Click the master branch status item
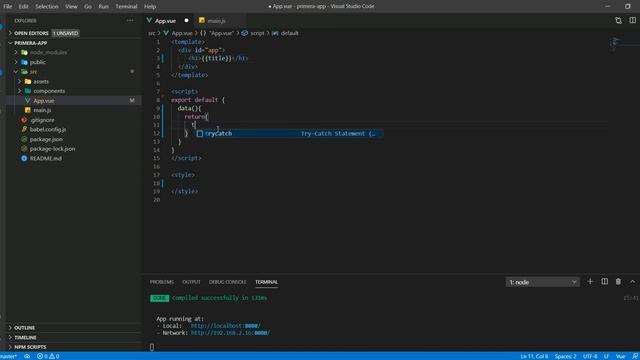The width and height of the screenshot is (640, 360). pyautogui.click(x=9, y=356)
